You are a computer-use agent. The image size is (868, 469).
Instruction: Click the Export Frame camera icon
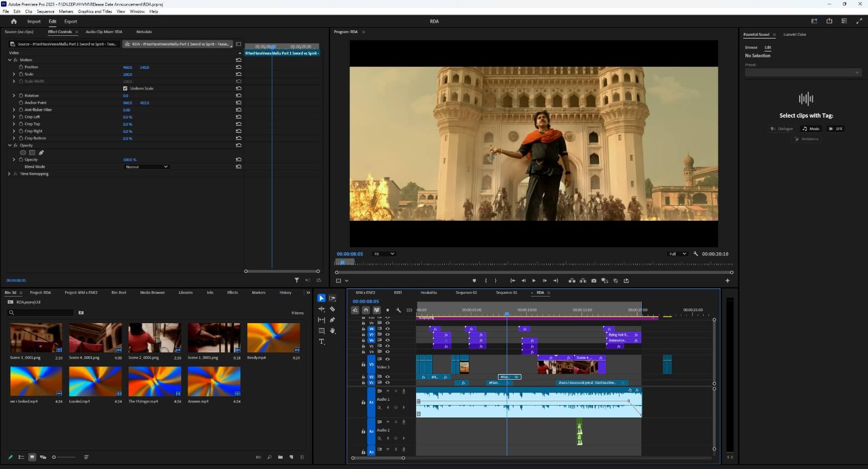pyautogui.click(x=593, y=281)
